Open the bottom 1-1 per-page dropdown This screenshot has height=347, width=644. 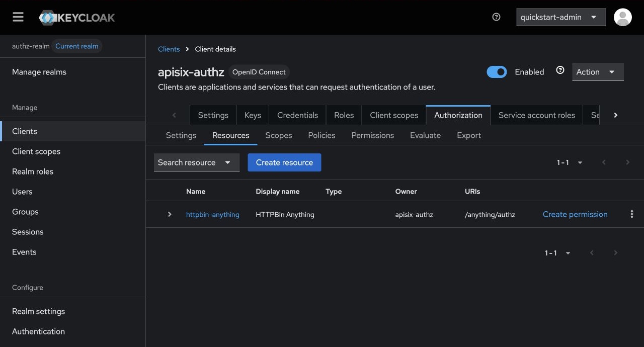click(558, 253)
